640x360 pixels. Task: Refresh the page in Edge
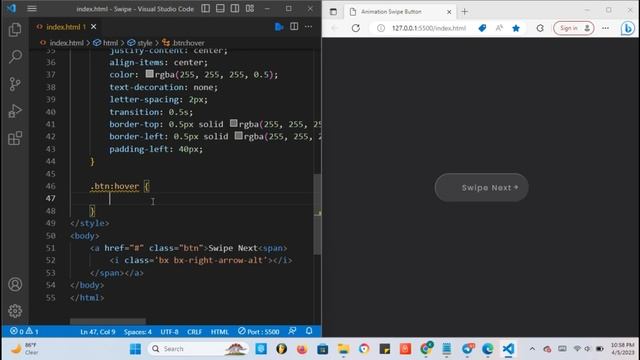356,28
